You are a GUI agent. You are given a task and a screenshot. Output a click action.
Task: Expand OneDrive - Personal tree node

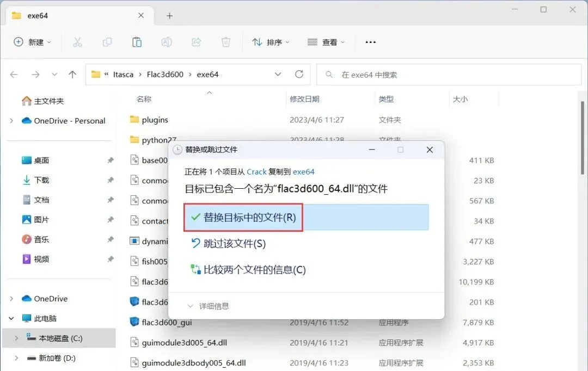point(11,121)
